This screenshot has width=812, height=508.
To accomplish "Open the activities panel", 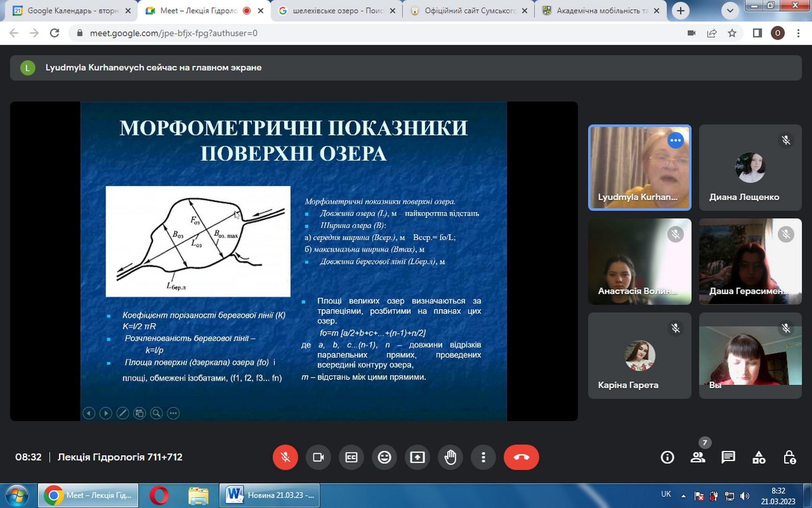I will point(759,457).
